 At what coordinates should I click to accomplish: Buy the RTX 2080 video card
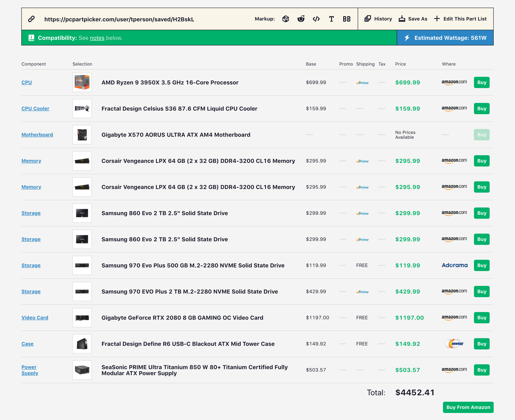point(482,318)
